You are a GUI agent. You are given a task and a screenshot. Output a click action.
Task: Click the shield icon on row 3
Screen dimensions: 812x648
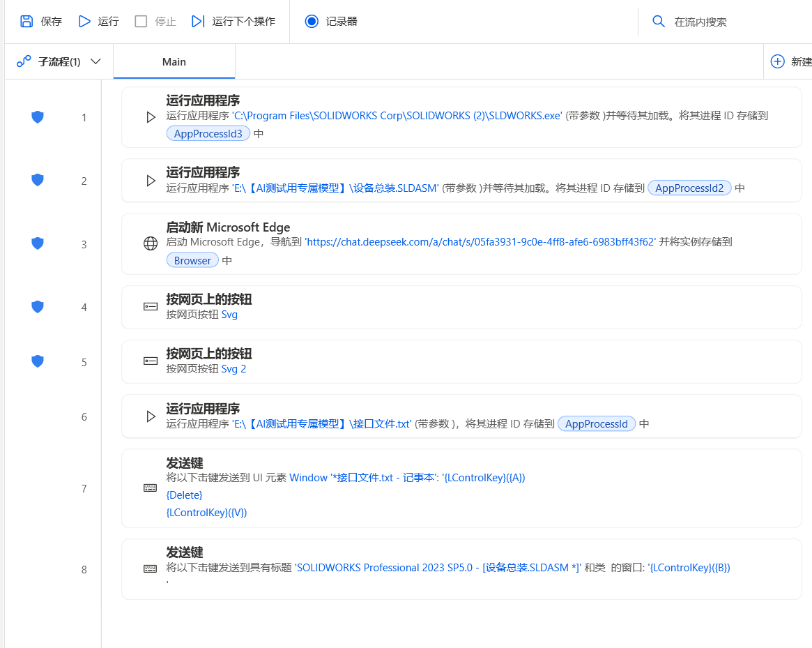tap(37, 243)
